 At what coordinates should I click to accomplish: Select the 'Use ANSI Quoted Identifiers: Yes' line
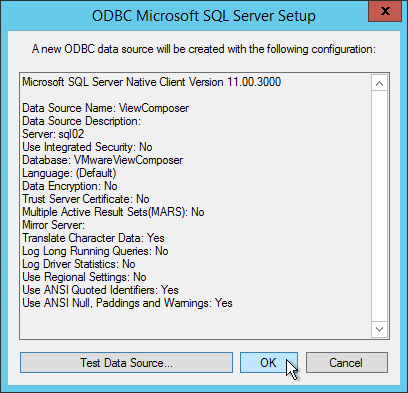[x=100, y=290]
